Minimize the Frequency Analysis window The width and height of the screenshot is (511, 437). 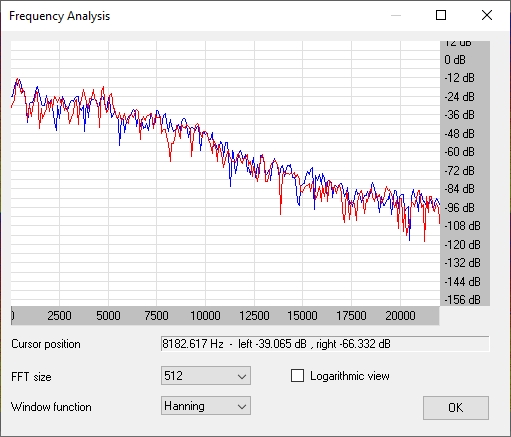pos(396,15)
